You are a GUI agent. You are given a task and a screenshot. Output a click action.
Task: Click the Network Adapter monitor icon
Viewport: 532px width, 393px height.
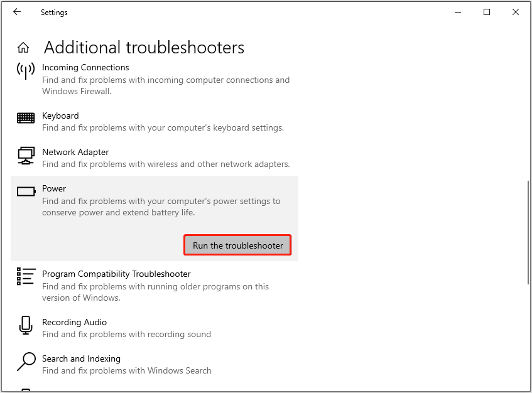pos(25,156)
